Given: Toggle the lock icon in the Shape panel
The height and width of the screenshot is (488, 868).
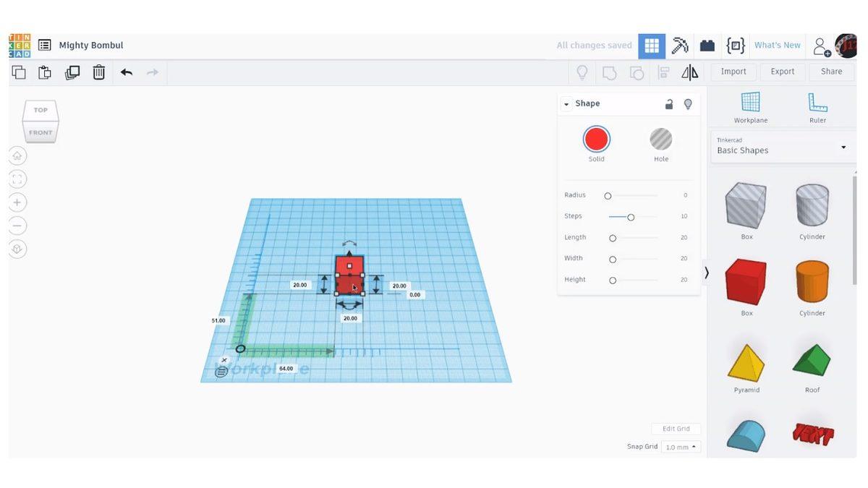Looking at the screenshot, I should pos(669,103).
